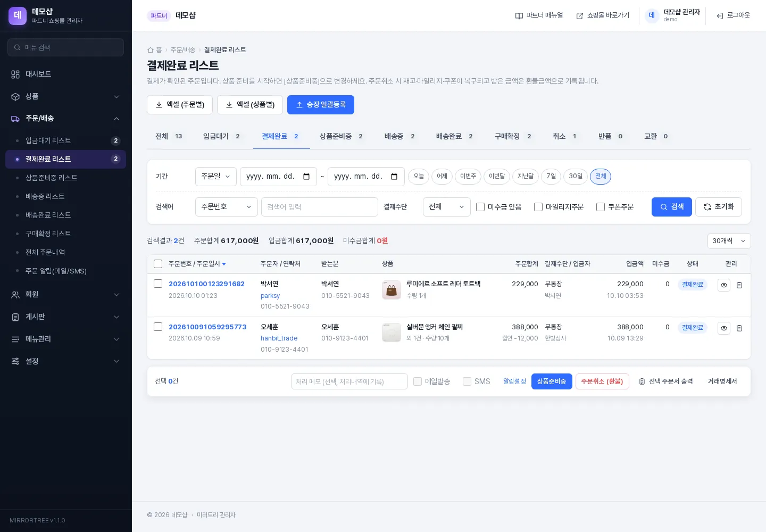The width and height of the screenshot is (766, 532).
Task: Click the blue 검색 button
Action: (x=672, y=207)
